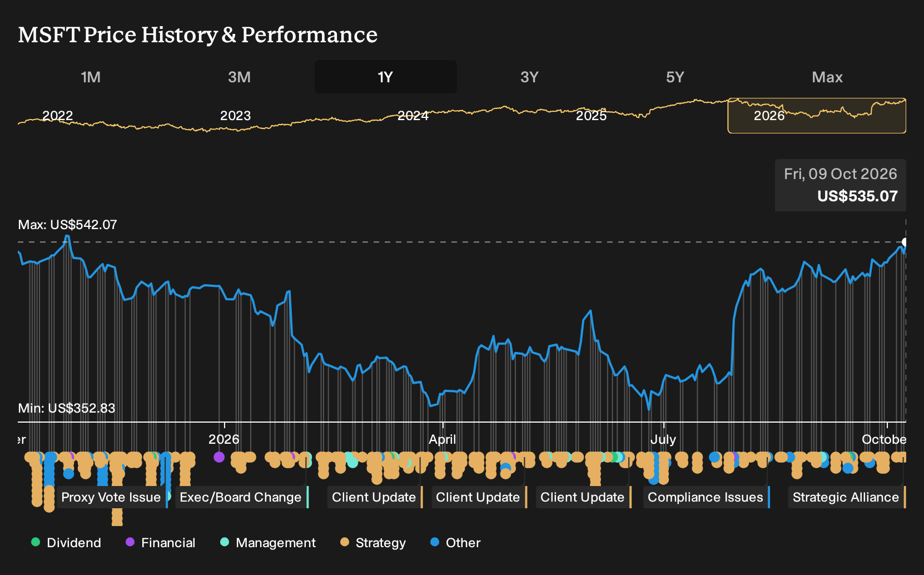This screenshot has width=924, height=575.
Task: Select the 1Y range tab
Action: click(386, 77)
